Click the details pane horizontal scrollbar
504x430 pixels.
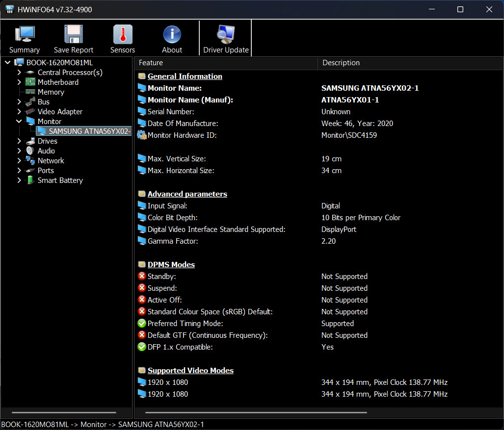[256, 412]
